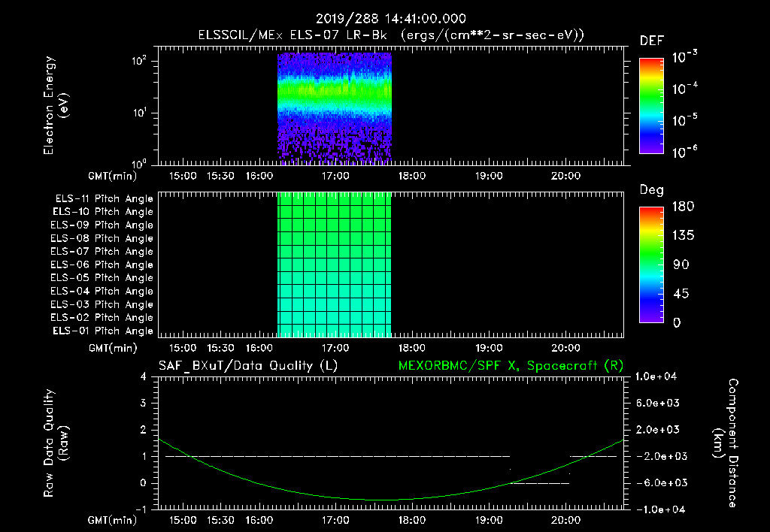The width and height of the screenshot is (770, 532).
Task: Click 16:00 on the pitch angle panel time axis
Action: [x=259, y=348]
